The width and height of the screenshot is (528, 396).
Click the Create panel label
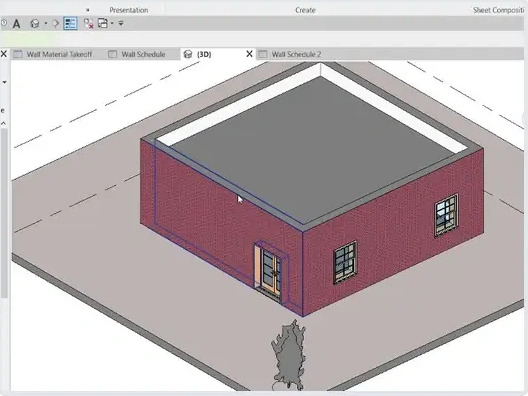coord(305,10)
